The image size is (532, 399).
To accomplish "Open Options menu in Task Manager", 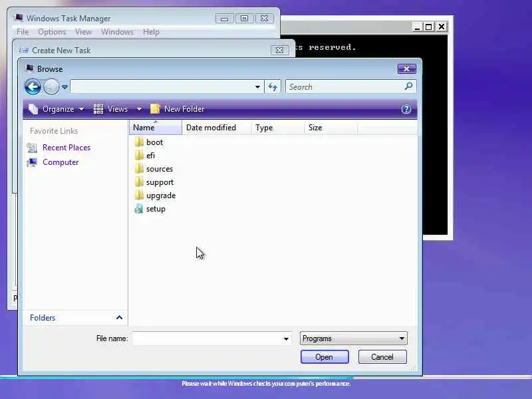I will tap(52, 32).
